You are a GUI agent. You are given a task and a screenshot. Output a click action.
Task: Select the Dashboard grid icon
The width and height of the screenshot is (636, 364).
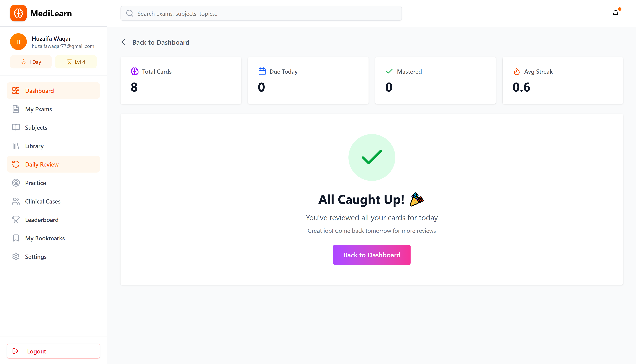pyautogui.click(x=16, y=91)
